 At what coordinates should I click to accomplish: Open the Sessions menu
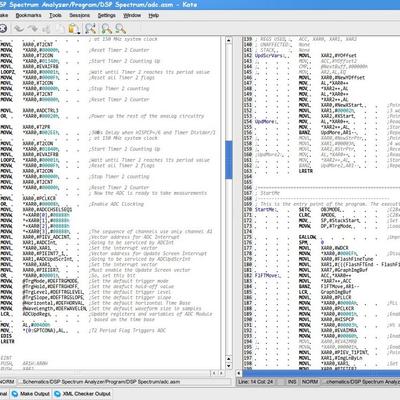(80, 15)
